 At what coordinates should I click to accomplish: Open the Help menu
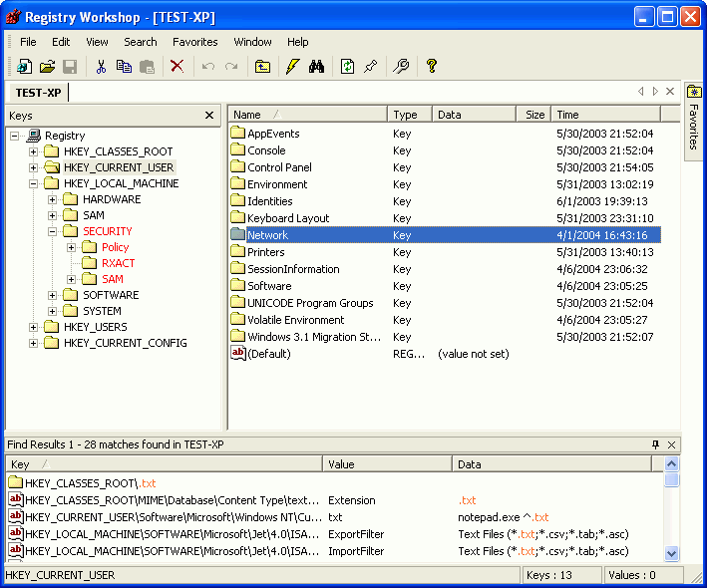(x=297, y=42)
